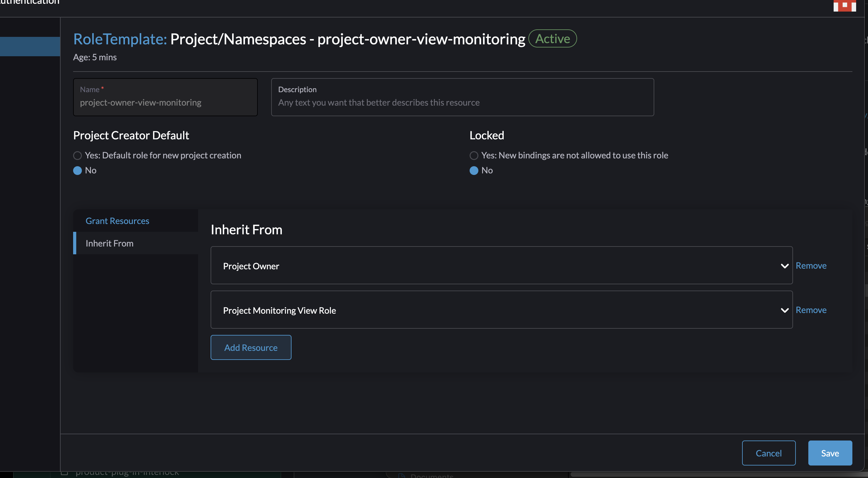Select No under Project Creator Default
The width and height of the screenshot is (868, 478).
(x=77, y=171)
